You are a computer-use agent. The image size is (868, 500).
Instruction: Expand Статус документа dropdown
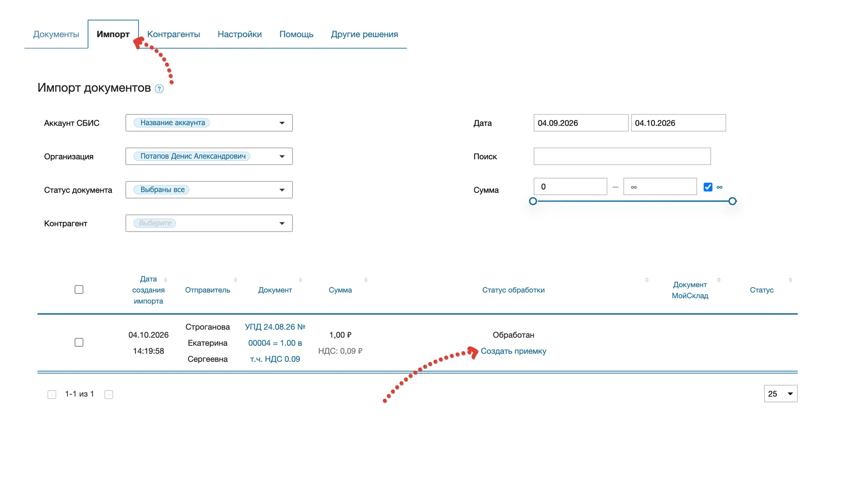click(209, 190)
